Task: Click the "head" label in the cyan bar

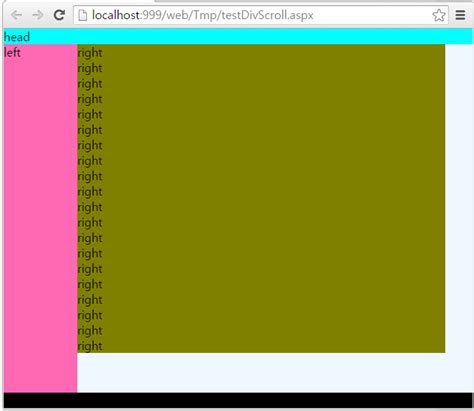Action: (17, 37)
